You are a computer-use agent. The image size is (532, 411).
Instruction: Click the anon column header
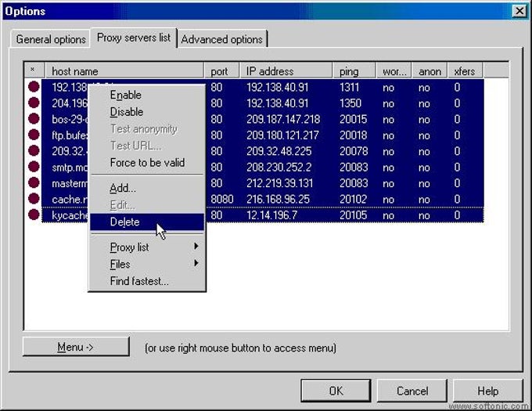pyautogui.click(x=430, y=71)
